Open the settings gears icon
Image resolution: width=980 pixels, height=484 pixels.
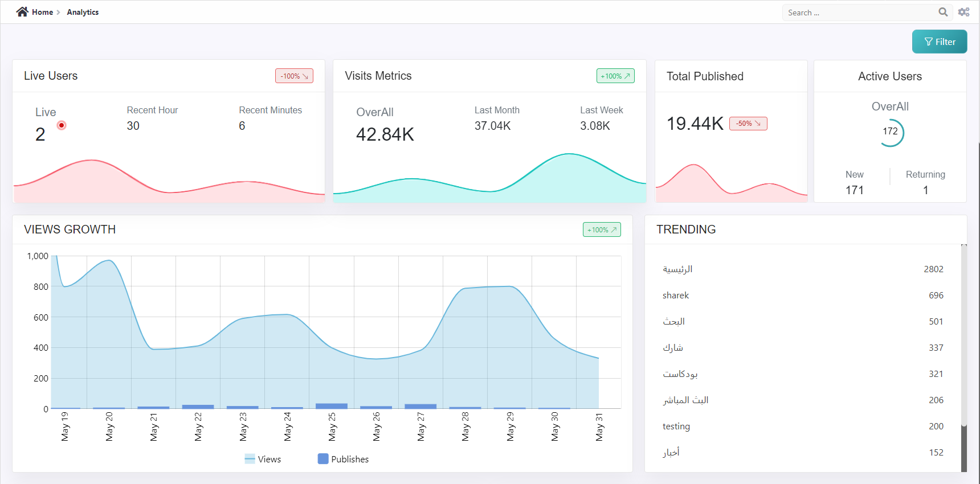[x=963, y=12]
